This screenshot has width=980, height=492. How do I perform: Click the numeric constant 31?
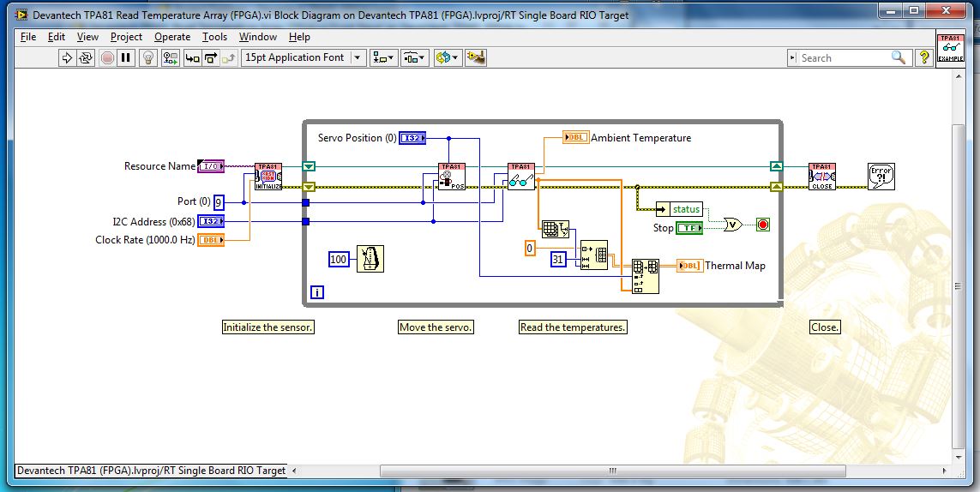coord(558,260)
